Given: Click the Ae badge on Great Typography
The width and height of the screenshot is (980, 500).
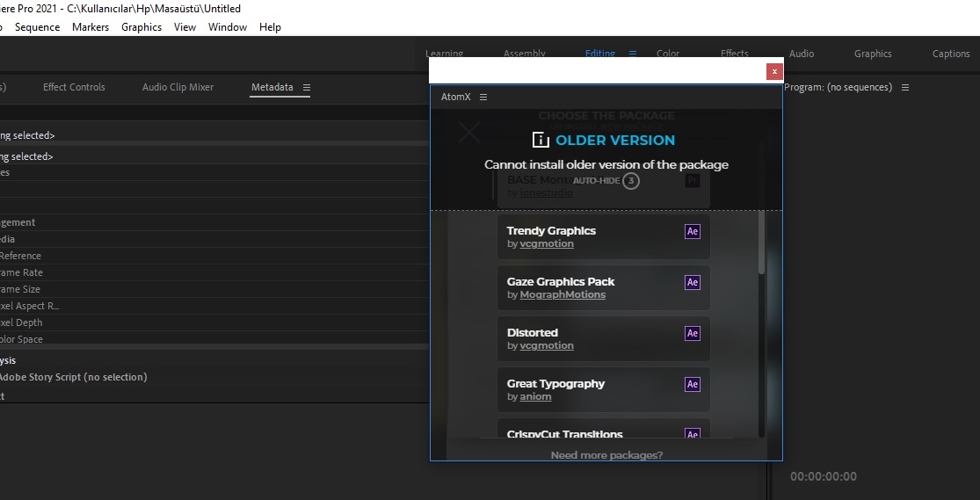Looking at the screenshot, I should pos(693,385).
